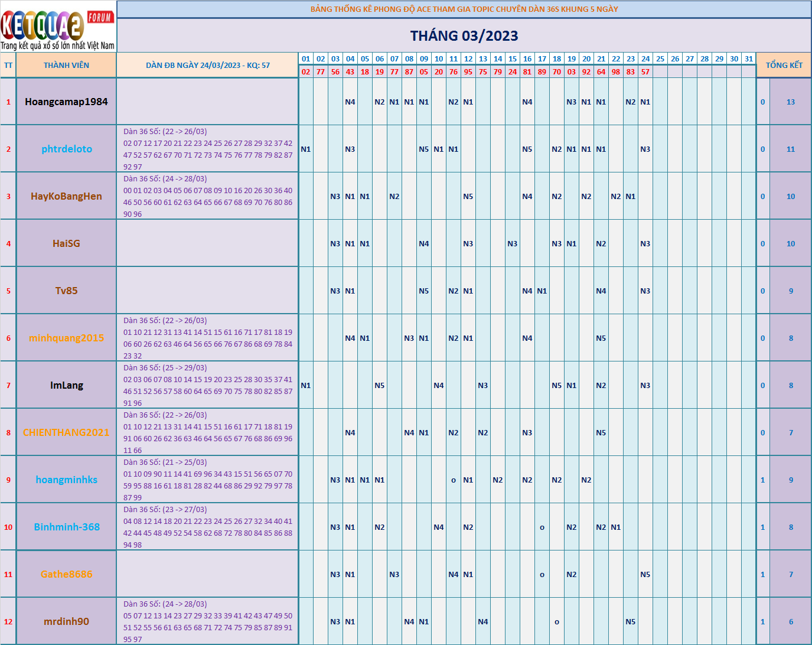Select row number 7 in TT column
The width and height of the screenshot is (812, 645).
[x=8, y=385]
